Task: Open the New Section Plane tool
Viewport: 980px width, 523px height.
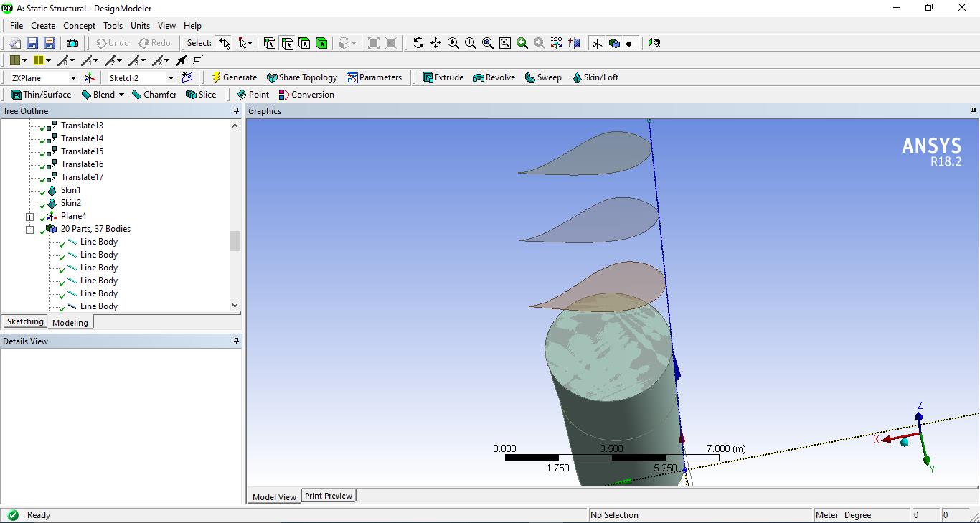Action: [x=574, y=43]
